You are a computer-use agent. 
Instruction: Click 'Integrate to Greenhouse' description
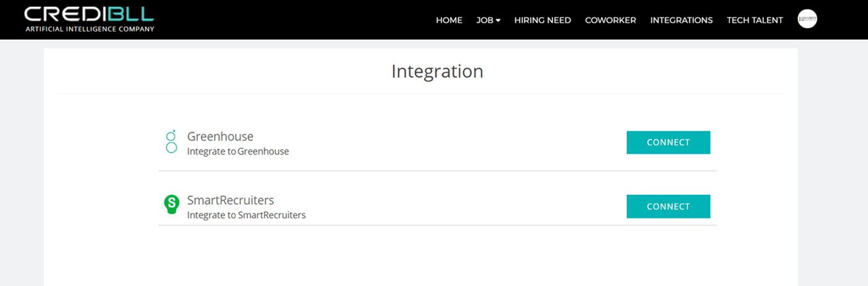pyautogui.click(x=238, y=151)
